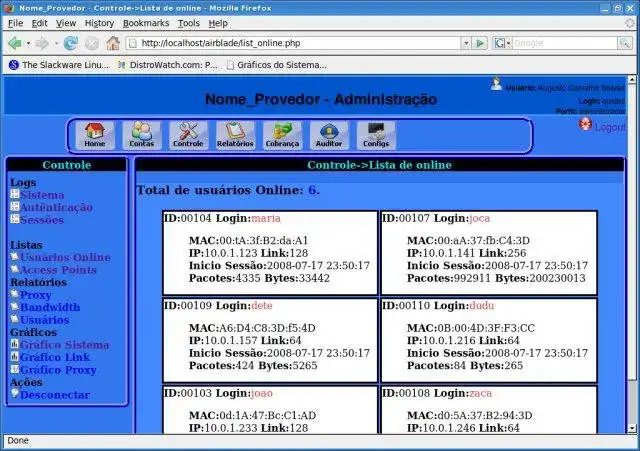Open the Home icon in admin toolbar

(x=95, y=135)
